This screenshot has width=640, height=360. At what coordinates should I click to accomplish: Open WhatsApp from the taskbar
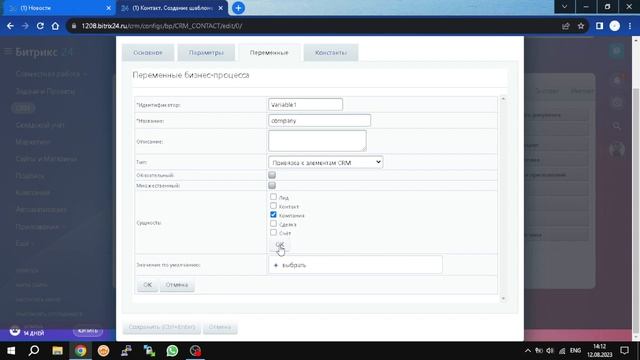click(x=172, y=351)
